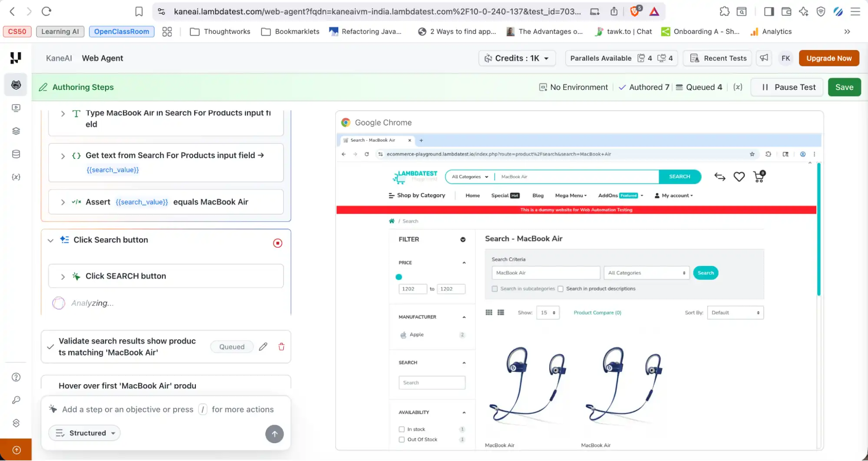Click the LambdaTest logo in sidebar
The height and width of the screenshot is (461, 868).
click(x=16, y=58)
